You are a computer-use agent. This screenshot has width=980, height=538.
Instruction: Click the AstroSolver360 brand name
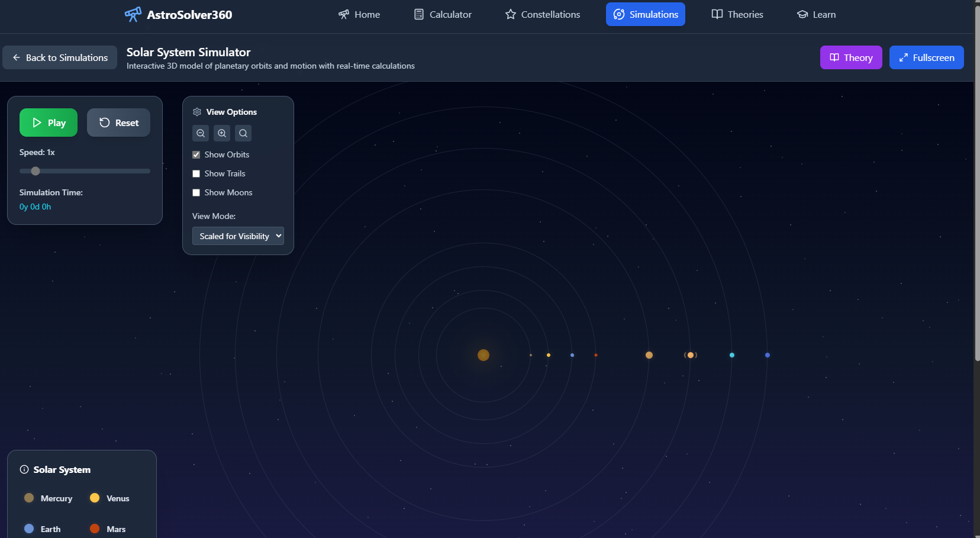[189, 15]
